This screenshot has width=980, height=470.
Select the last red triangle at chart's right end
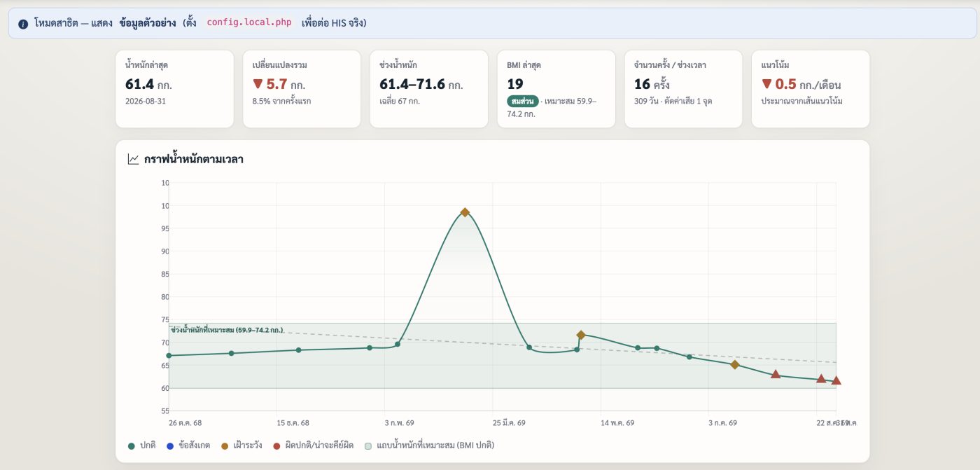[836, 380]
